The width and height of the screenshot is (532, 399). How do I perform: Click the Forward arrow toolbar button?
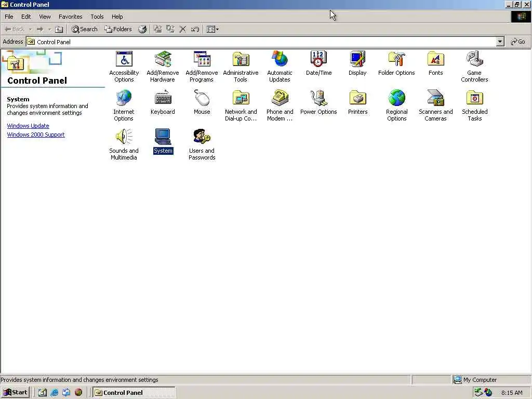40,29
